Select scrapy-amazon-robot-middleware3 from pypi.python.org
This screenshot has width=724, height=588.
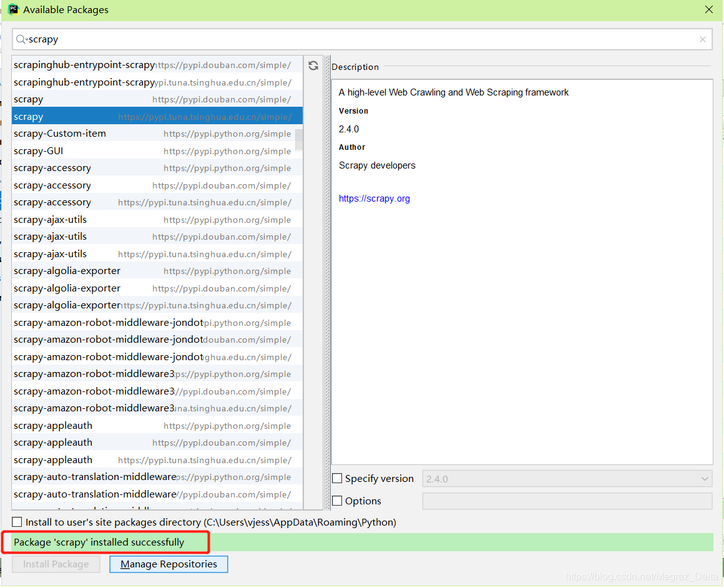(157, 374)
